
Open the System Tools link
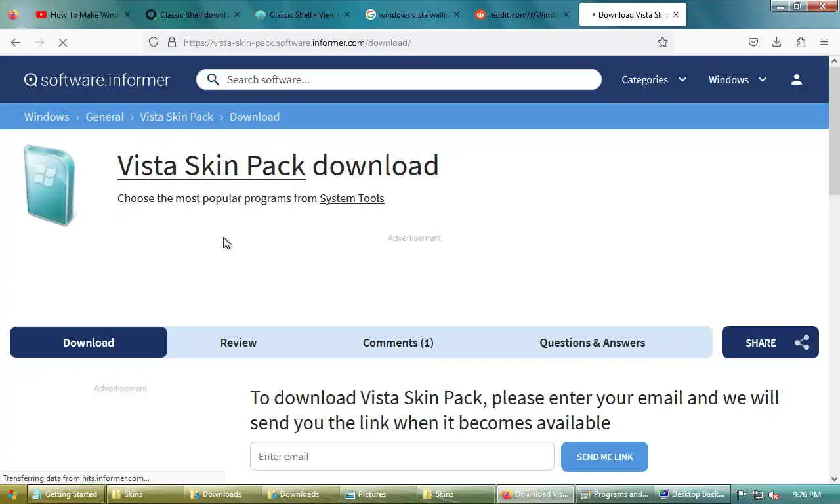point(352,198)
